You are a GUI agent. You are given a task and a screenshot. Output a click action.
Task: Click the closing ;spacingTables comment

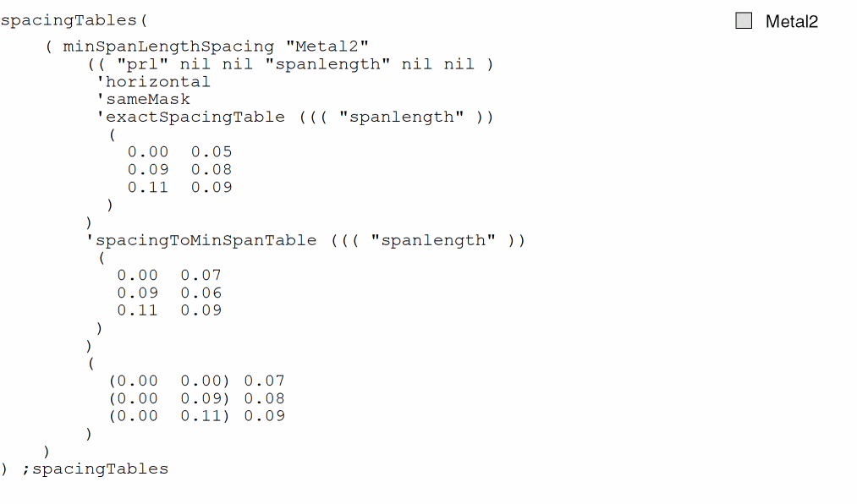pyautogui.click(x=100, y=468)
